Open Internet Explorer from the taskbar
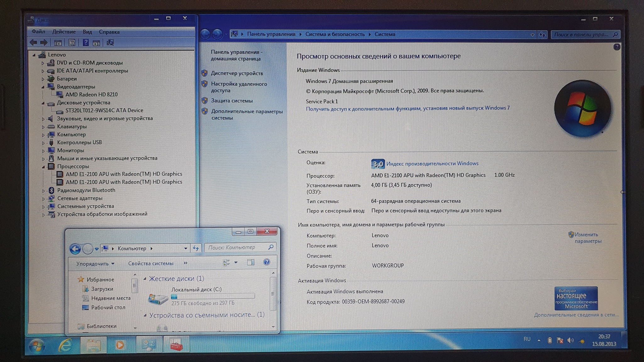This screenshot has height=362, width=644. [x=65, y=345]
